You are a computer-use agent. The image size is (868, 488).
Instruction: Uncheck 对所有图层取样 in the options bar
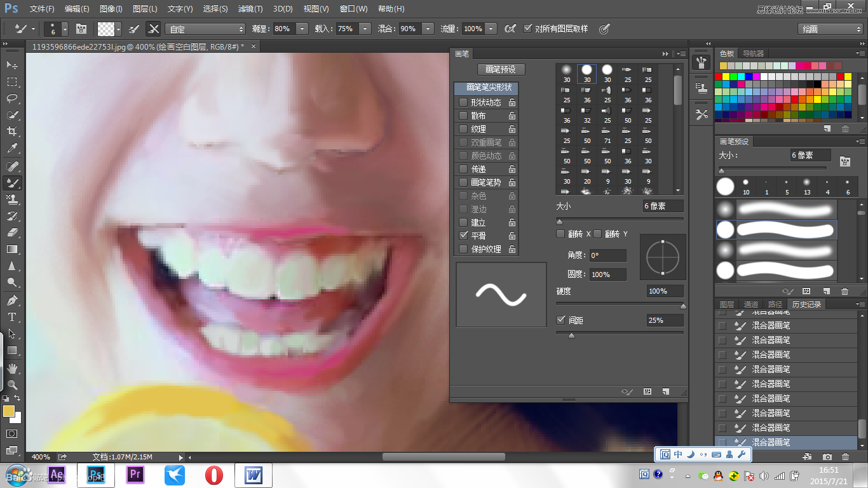[528, 28]
